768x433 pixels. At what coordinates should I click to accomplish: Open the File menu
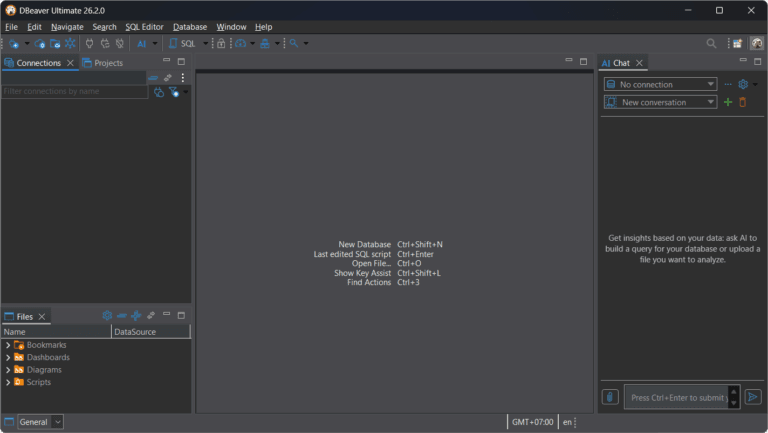tap(11, 27)
